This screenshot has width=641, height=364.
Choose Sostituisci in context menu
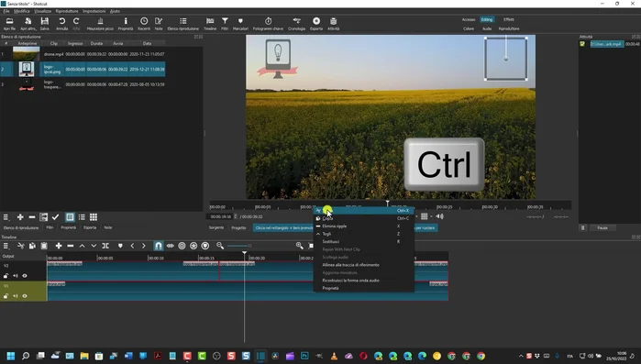coord(364,241)
